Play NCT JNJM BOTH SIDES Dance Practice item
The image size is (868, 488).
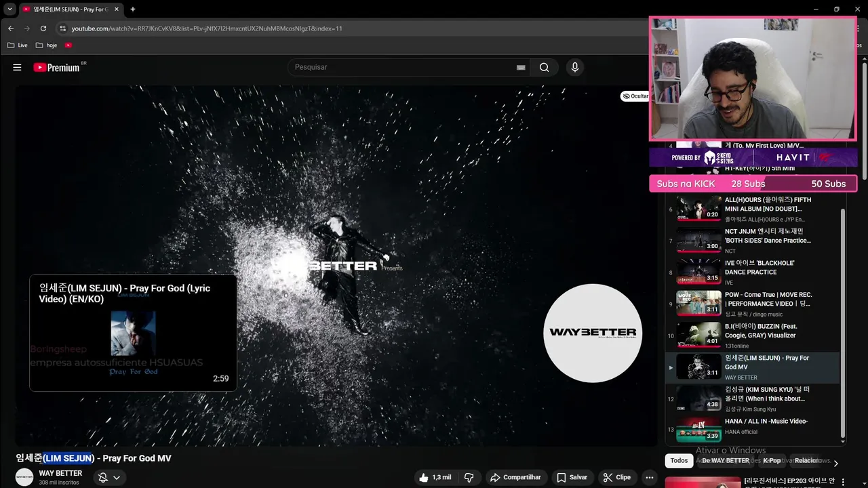coord(753,241)
